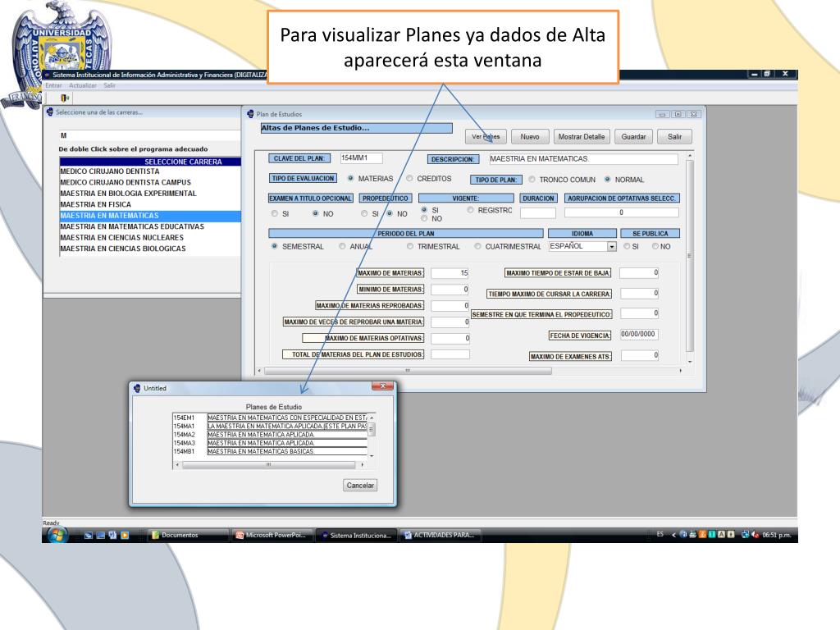Click the Salir menu item
Screen dimensions: 840x630
point(110,85)
